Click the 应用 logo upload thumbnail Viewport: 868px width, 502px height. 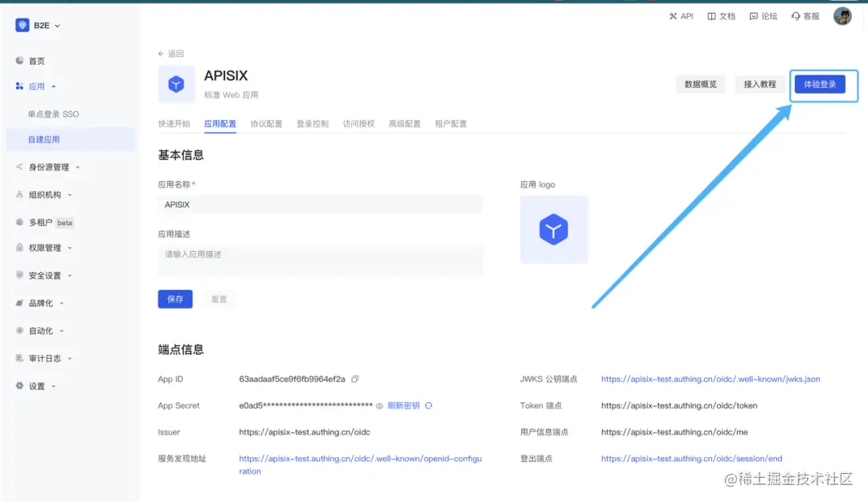[x=554, y=229]
